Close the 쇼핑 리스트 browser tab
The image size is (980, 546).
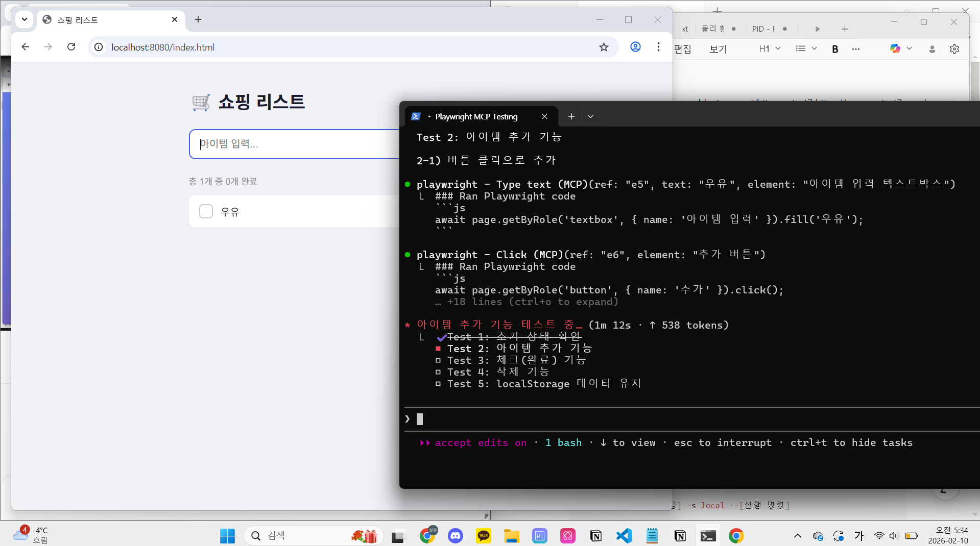[175, 19]
